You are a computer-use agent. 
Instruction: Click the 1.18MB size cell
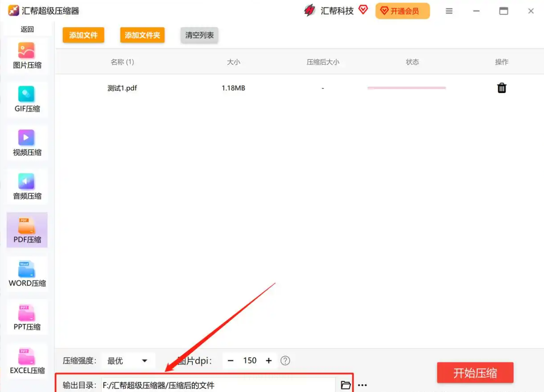pyautogui.click(x=234, y=88)
